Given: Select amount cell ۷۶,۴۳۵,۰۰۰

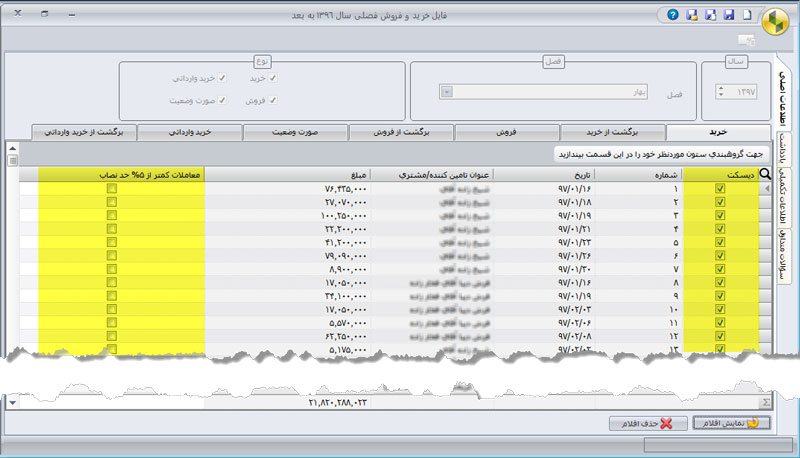Looking at the screenshot, I should [x=288, y=189].
